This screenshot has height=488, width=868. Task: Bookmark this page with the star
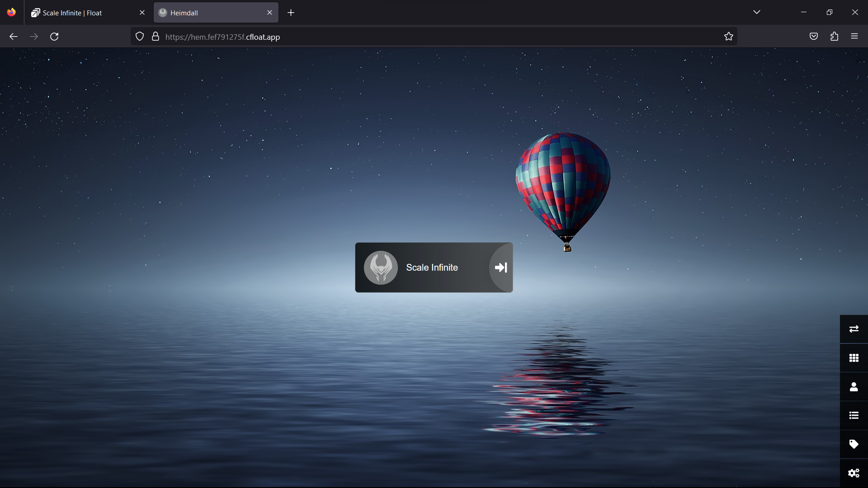click(728, 37)
